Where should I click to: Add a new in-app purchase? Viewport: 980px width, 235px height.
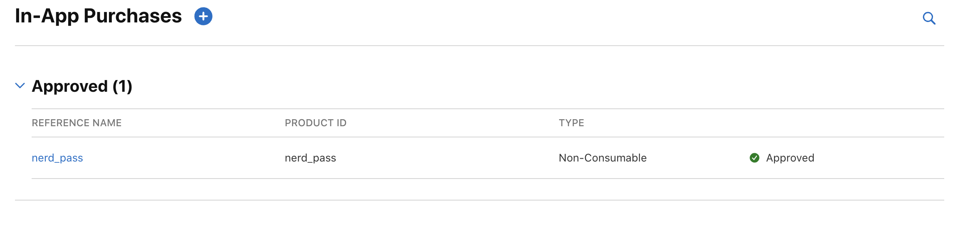coord(203,17)
